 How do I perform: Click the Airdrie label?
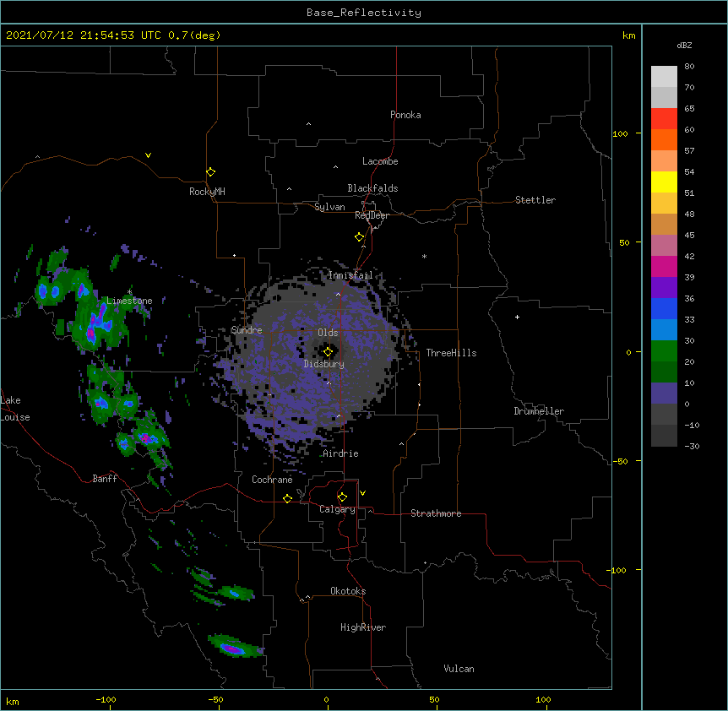click(x=341, y=453)
